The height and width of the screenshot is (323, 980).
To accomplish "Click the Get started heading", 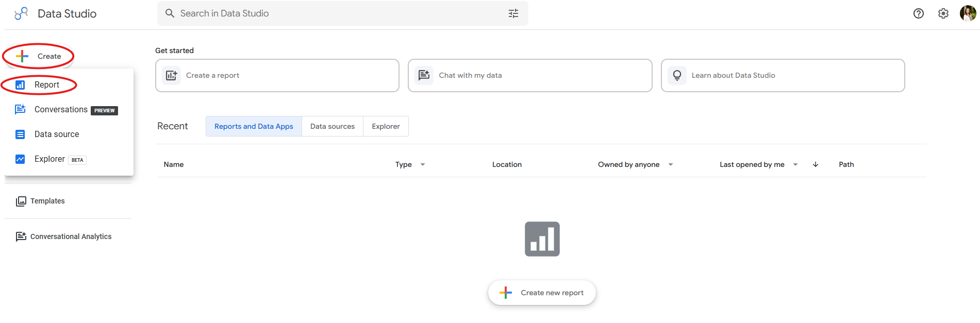I will point(174,50).
